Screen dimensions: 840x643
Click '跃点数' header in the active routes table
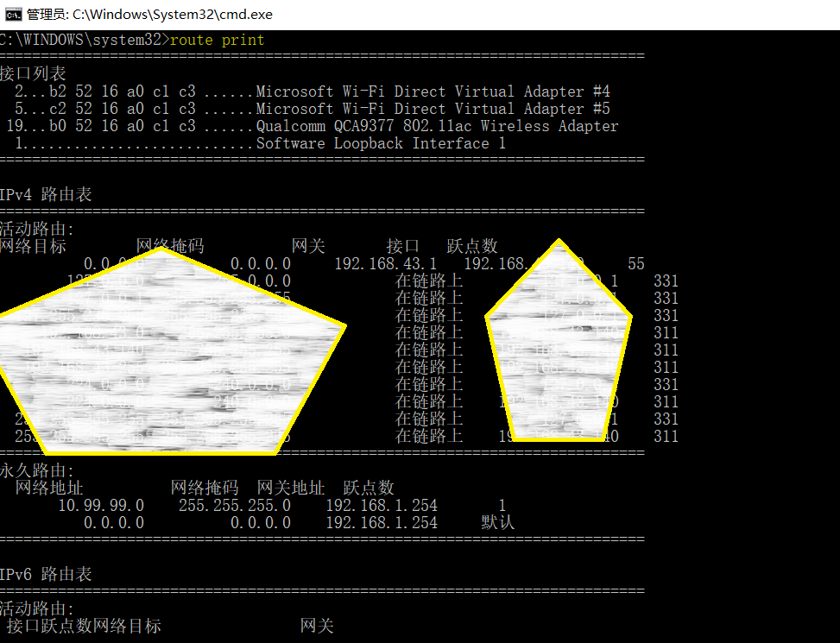[472, 246]
